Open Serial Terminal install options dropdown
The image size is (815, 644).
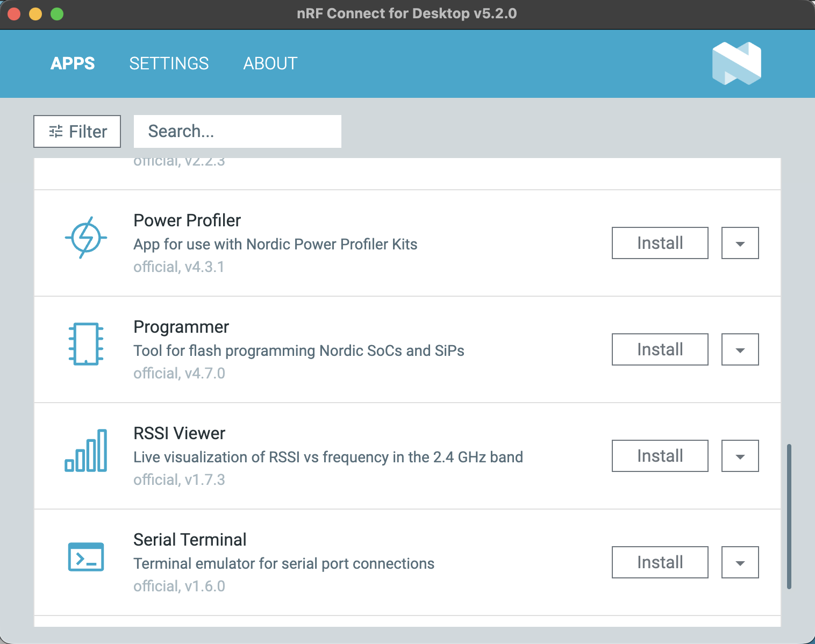coord(740,562)
